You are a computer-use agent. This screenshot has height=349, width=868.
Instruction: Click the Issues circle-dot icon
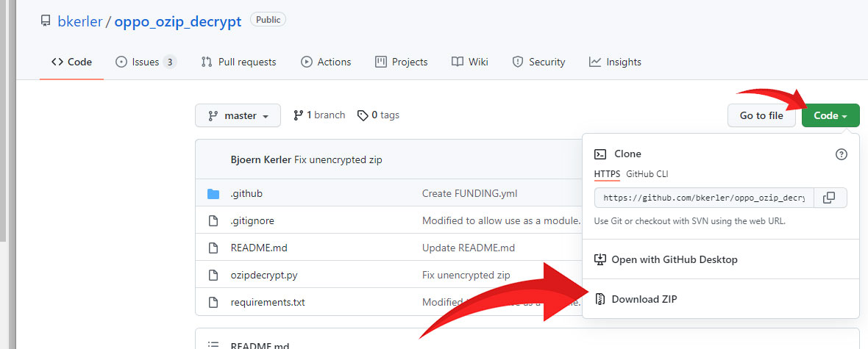(121, 62)
